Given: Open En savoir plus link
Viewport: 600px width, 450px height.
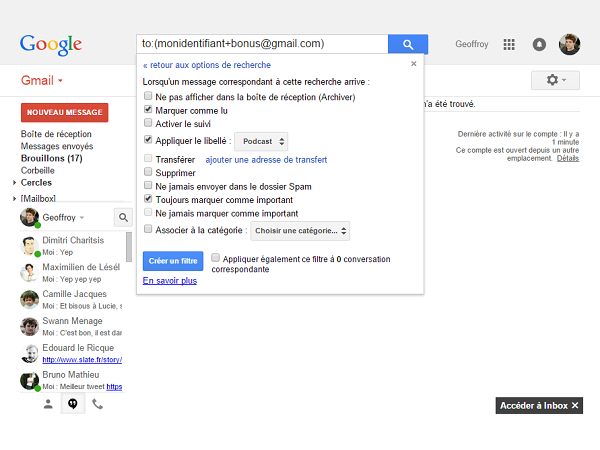Looking at the screenshot, I should 170,281.
